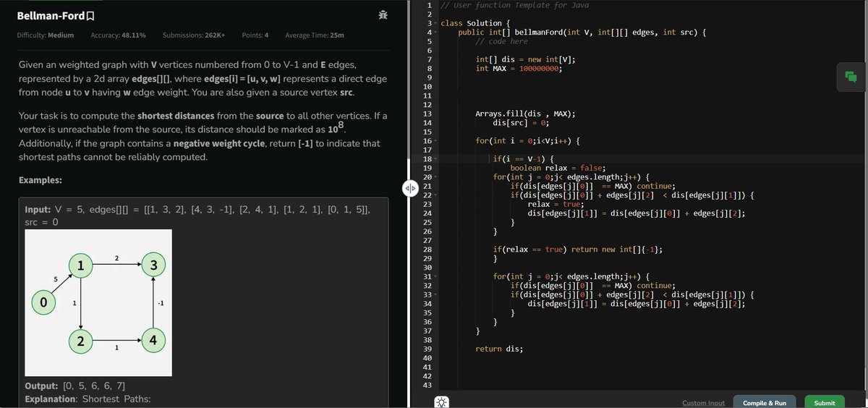Fold the for loop at line 31

434,276
